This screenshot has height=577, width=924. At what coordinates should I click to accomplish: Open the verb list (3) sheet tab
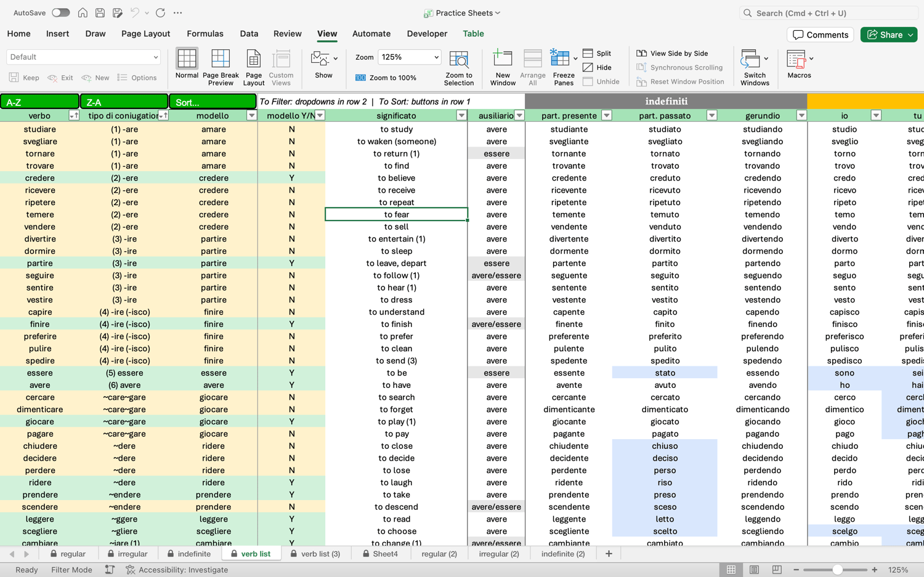315,554
